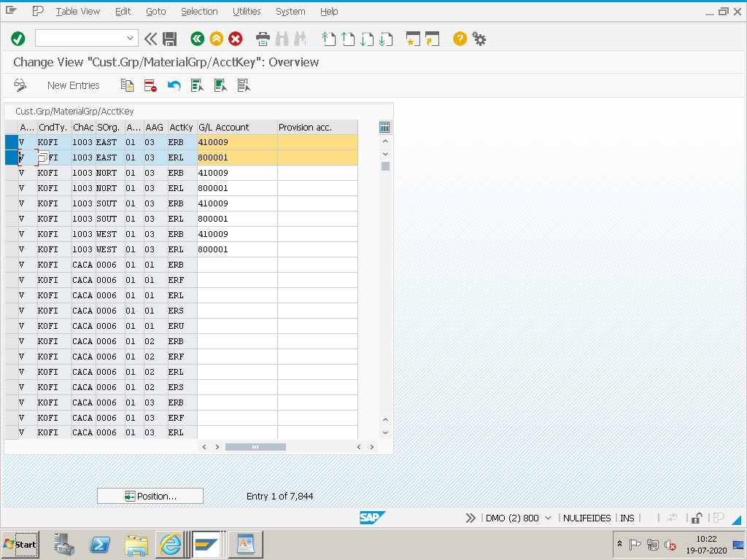Click the Find Next binoculars icon
The width and height of the screenshot is (747, 560).
pyautogui.click(x=301, y=39)
